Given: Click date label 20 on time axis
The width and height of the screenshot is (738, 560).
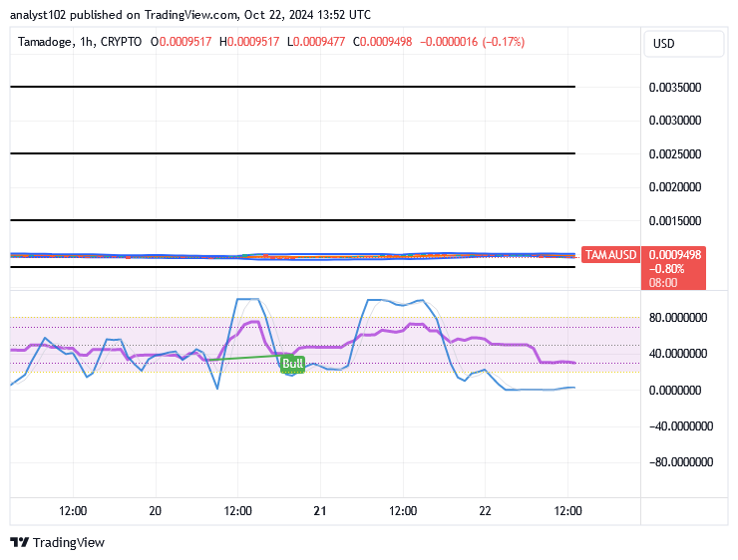Looking at the screenshot, I should pos(155,510).
